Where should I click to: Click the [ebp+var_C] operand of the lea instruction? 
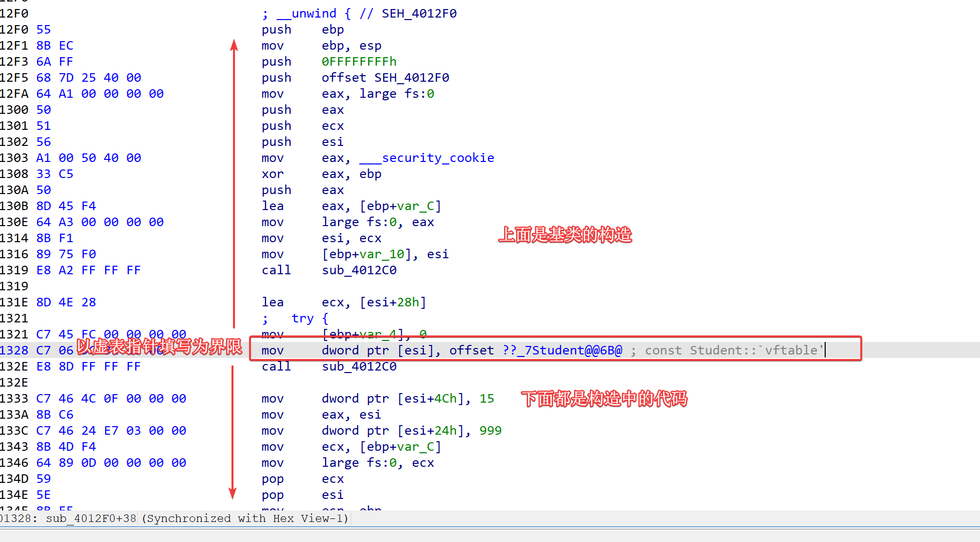point(400,206)
